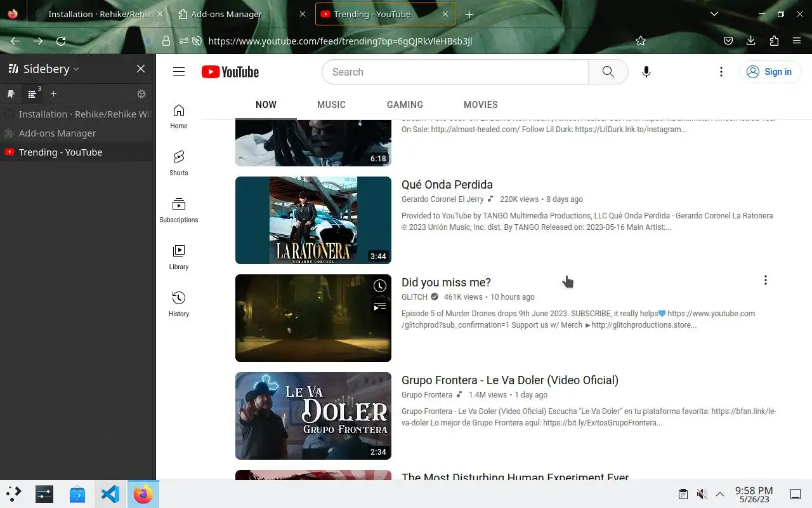Screen dimensions: 812x508
Task: Start voice search with microphone icon
Action: point(646,72)
